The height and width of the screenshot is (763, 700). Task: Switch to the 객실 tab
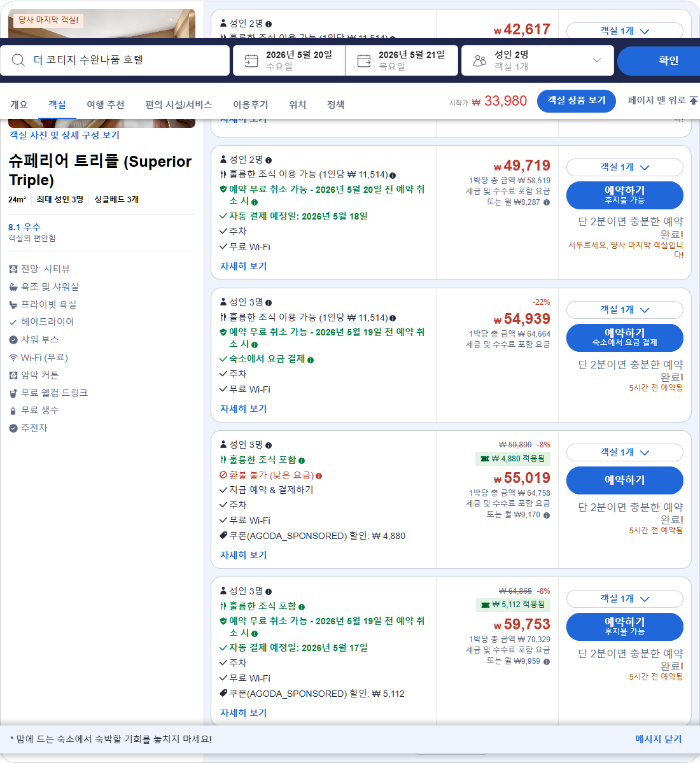click(x=57, y=104)
